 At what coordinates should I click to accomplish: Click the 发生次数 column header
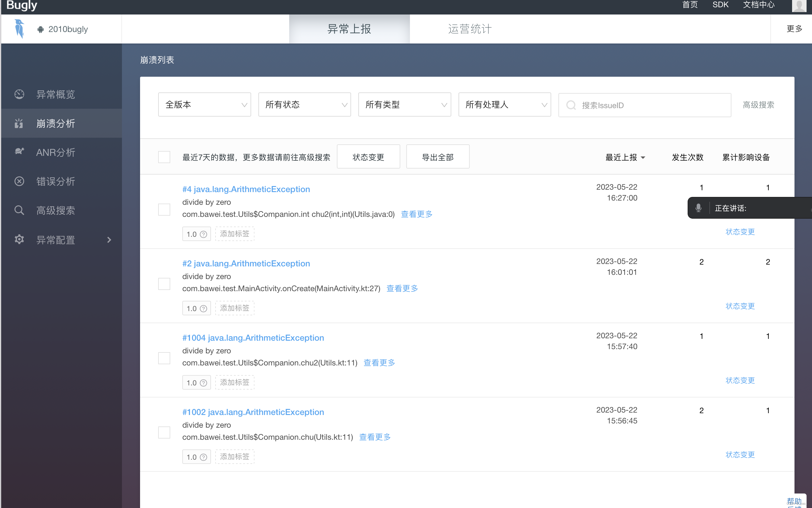687,157
